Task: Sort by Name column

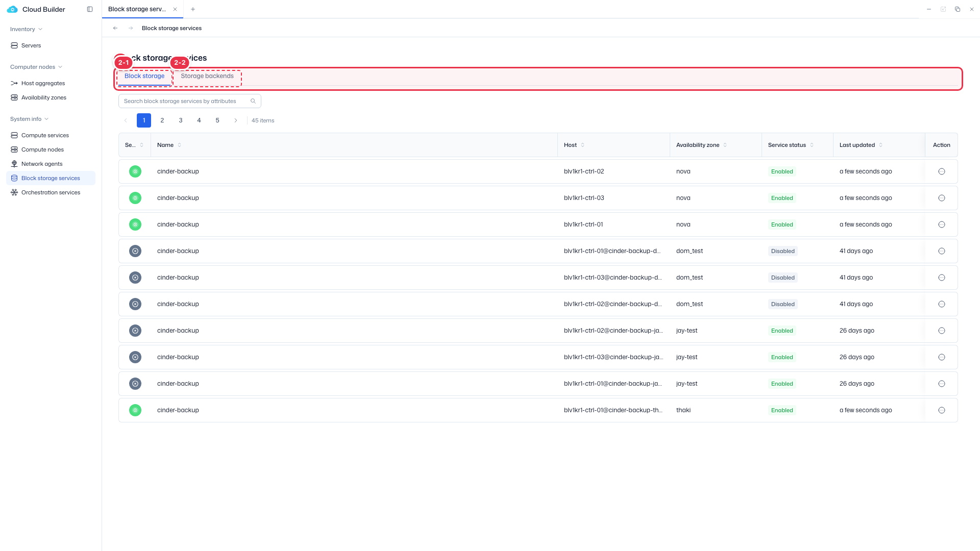Action: point(180,145)
